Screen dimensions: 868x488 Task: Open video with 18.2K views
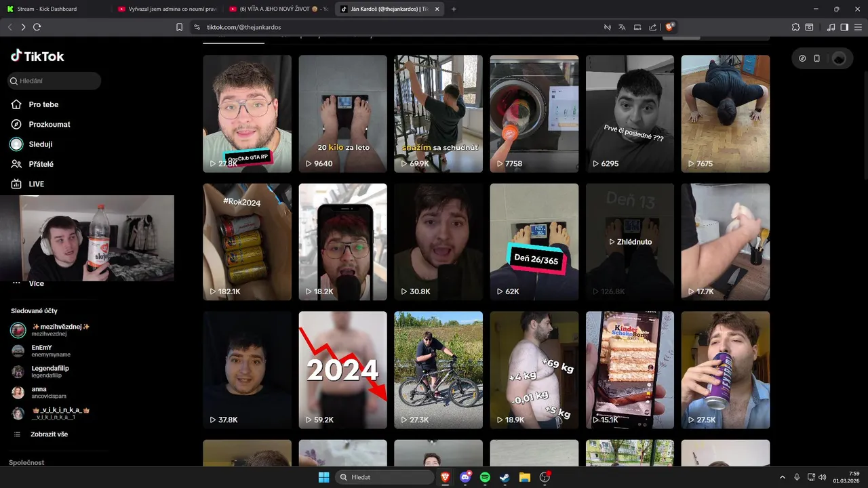point(343,242)
